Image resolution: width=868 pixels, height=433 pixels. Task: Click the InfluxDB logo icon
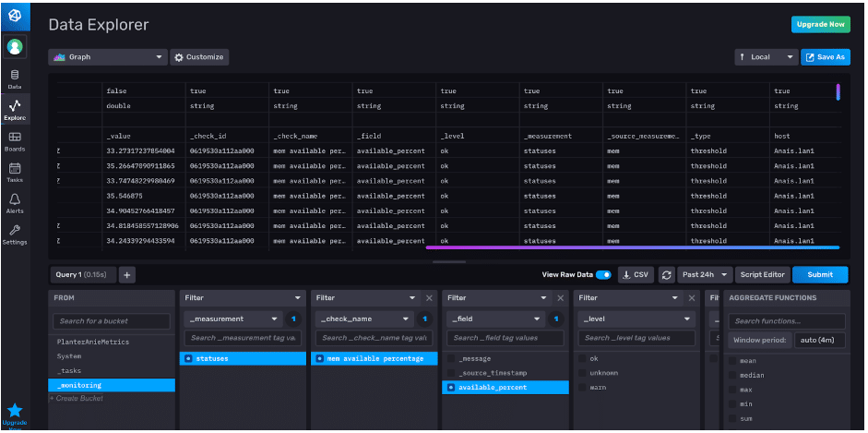(x=16, y=17)
